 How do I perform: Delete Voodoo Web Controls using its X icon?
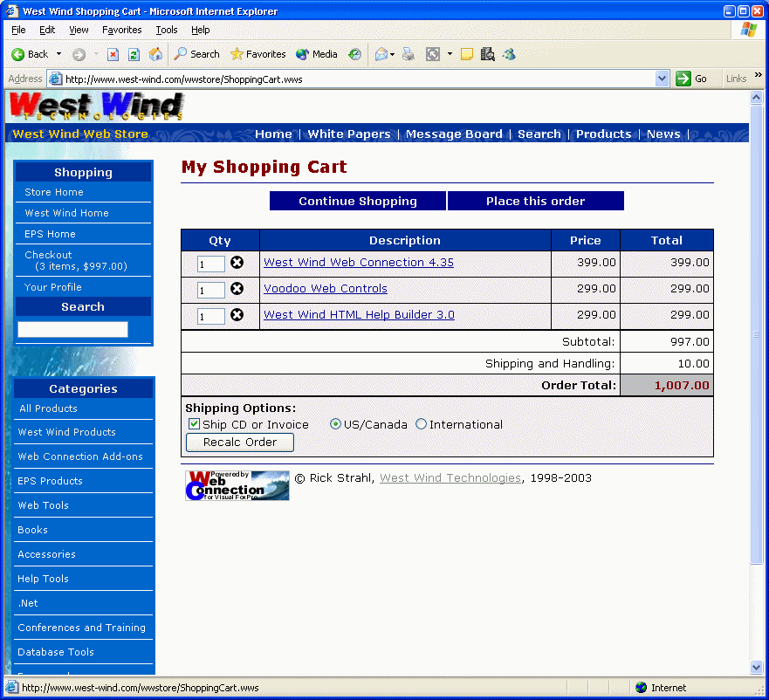click(x=237, y=289)
